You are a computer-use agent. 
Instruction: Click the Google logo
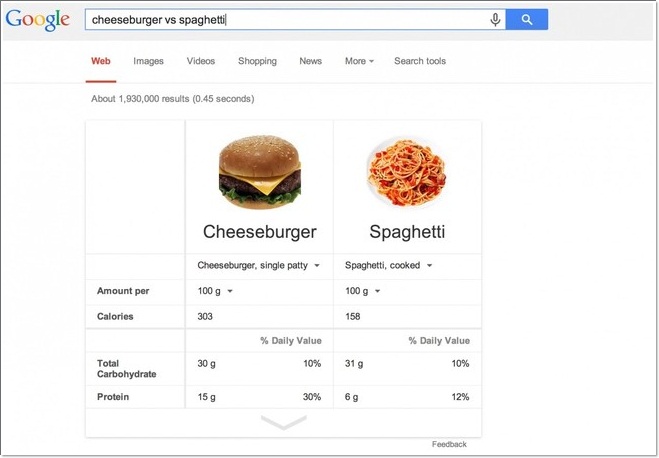[37, 20]
